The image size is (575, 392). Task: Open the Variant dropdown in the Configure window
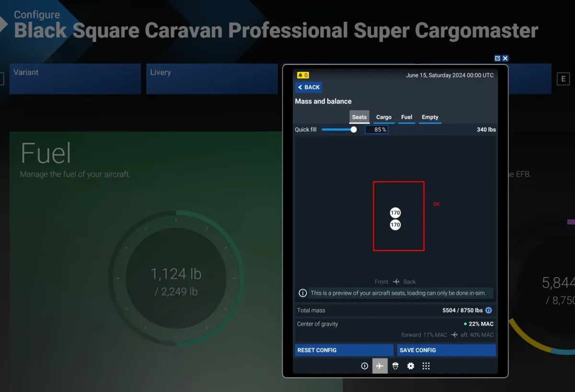pyautogui.click(x=75, y=79)
